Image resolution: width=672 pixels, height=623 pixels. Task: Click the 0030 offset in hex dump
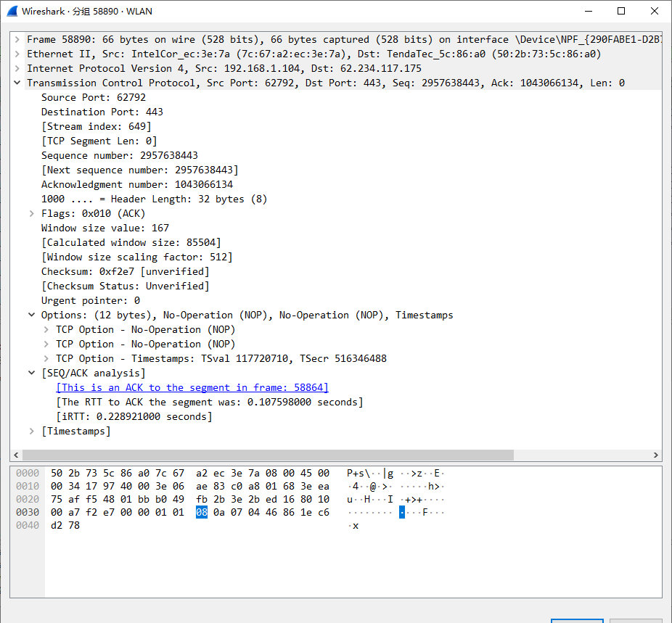(28, 512)
